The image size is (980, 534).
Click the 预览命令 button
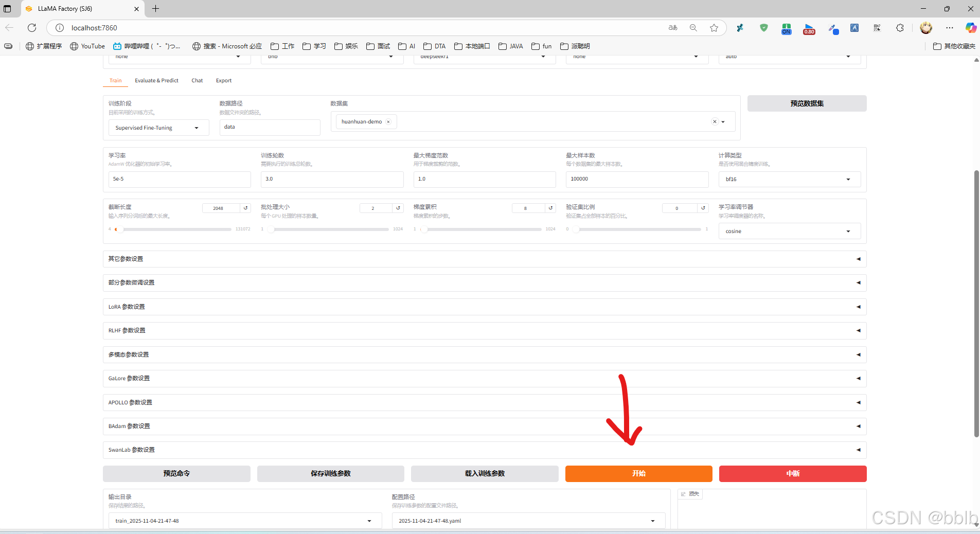[x=176, y=473]
